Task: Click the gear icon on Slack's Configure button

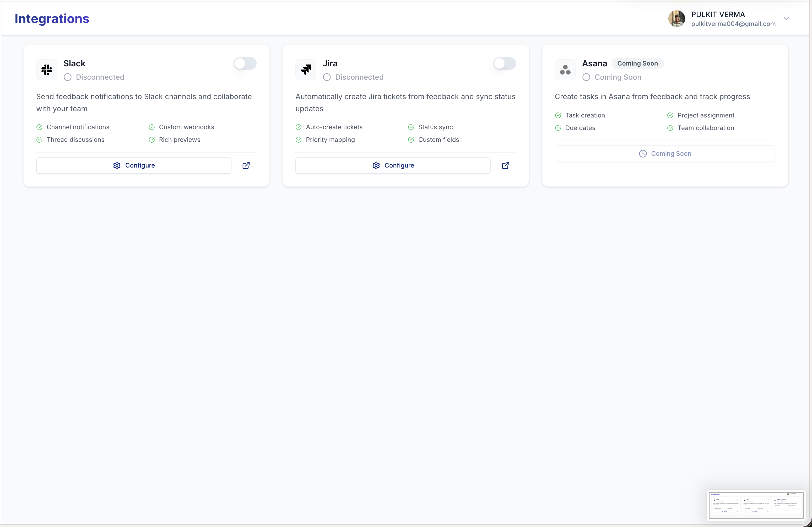Action: pyautogui.click(x=117, y=165)
